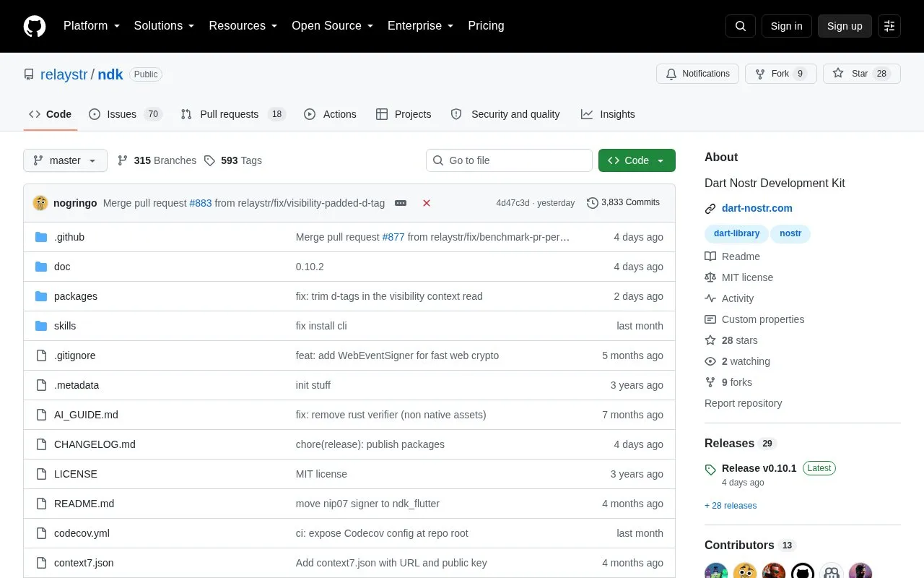Go to the Pricing page
Viewport: 924px width, 578px height.
coord(486,26)
